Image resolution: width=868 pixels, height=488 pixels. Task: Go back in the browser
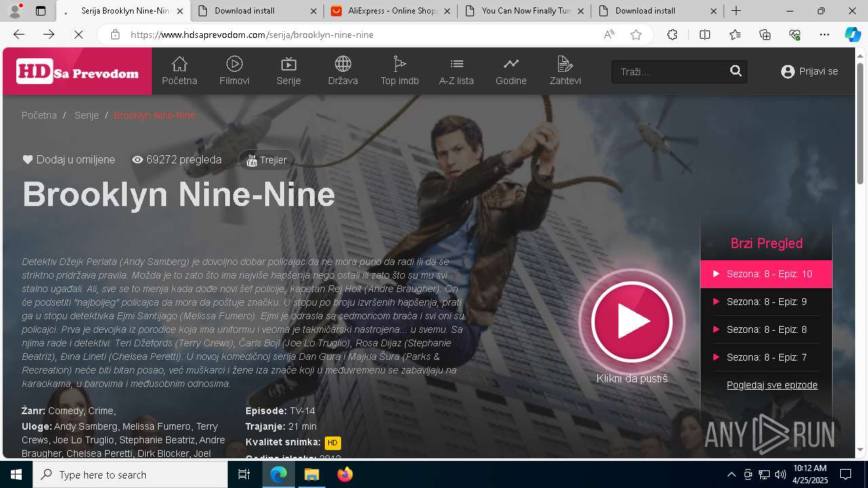19,35
